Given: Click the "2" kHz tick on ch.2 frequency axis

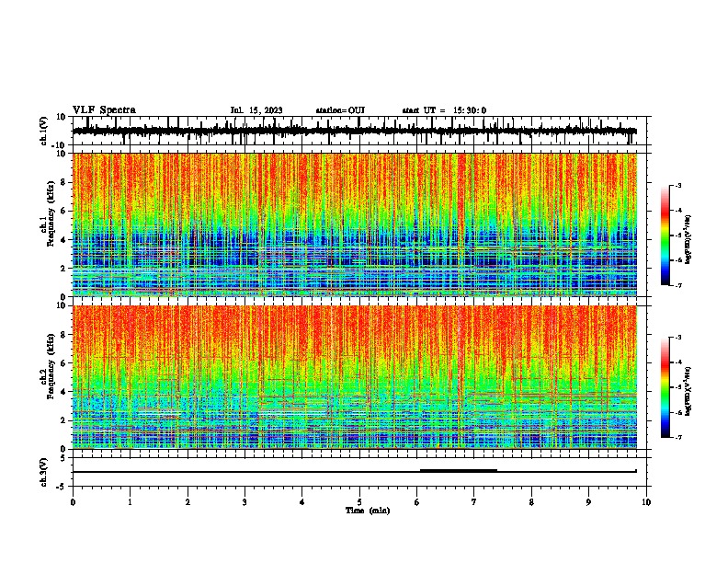Looking at the screenshot, I should pos(63,420).
